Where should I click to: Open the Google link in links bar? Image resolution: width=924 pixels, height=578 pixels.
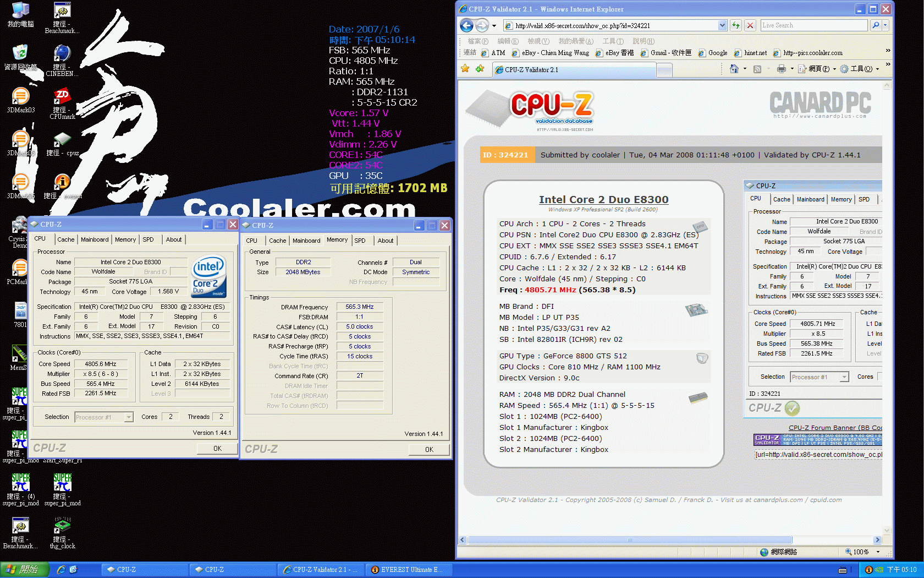(712, 53)
